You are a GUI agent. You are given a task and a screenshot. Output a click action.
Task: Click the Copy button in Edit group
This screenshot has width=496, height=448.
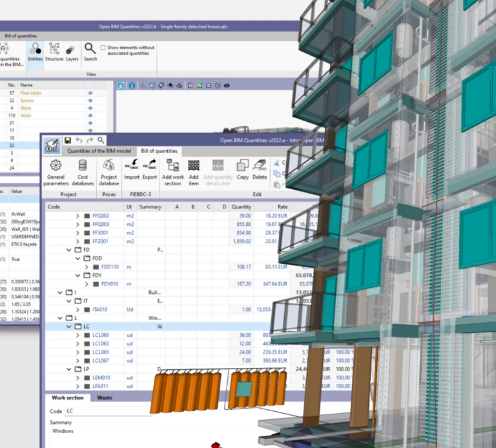(243, 170)
